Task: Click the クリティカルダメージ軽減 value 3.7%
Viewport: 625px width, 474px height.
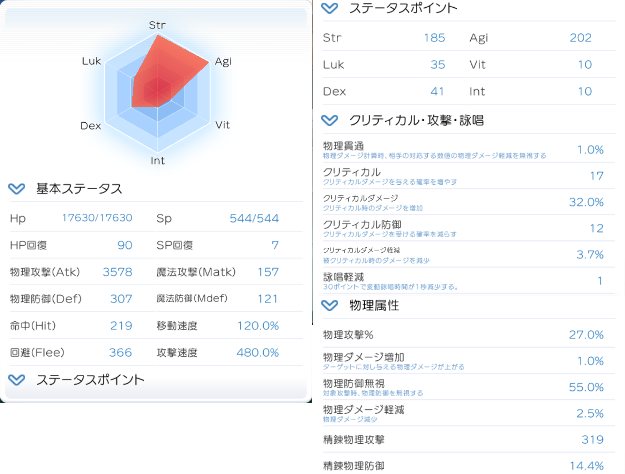Action: point(590,254)
